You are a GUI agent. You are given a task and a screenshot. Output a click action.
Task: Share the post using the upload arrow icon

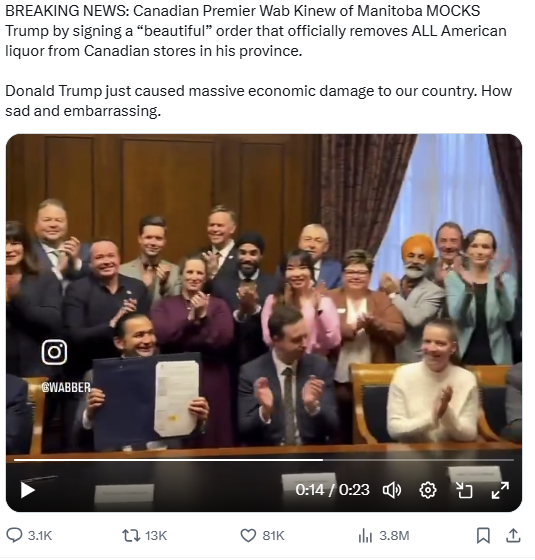tap(513, 535)
